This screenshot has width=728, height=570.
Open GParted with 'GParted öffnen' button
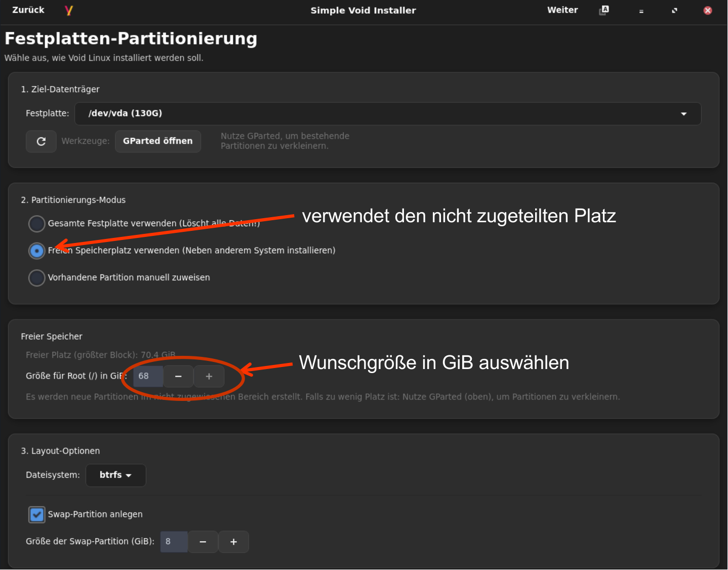click(157, 141)
